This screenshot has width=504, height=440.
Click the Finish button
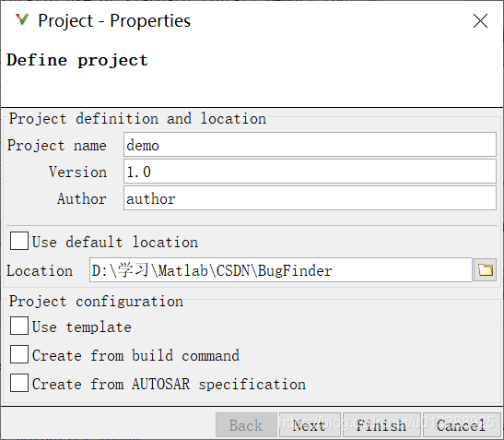point(381,425)
